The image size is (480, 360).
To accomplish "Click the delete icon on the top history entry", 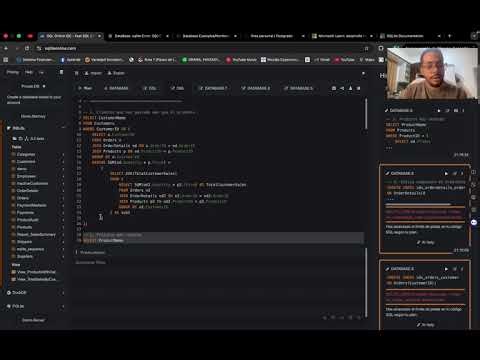I will 456,110.
